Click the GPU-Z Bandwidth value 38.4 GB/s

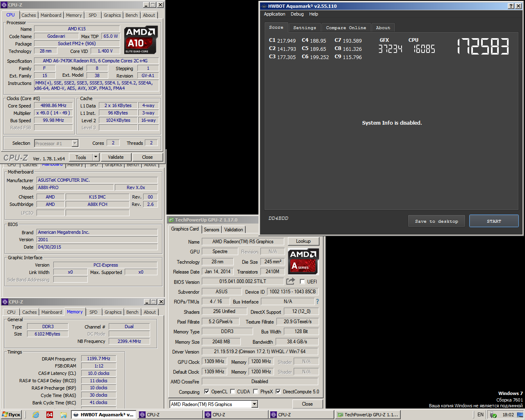[297, 342]
